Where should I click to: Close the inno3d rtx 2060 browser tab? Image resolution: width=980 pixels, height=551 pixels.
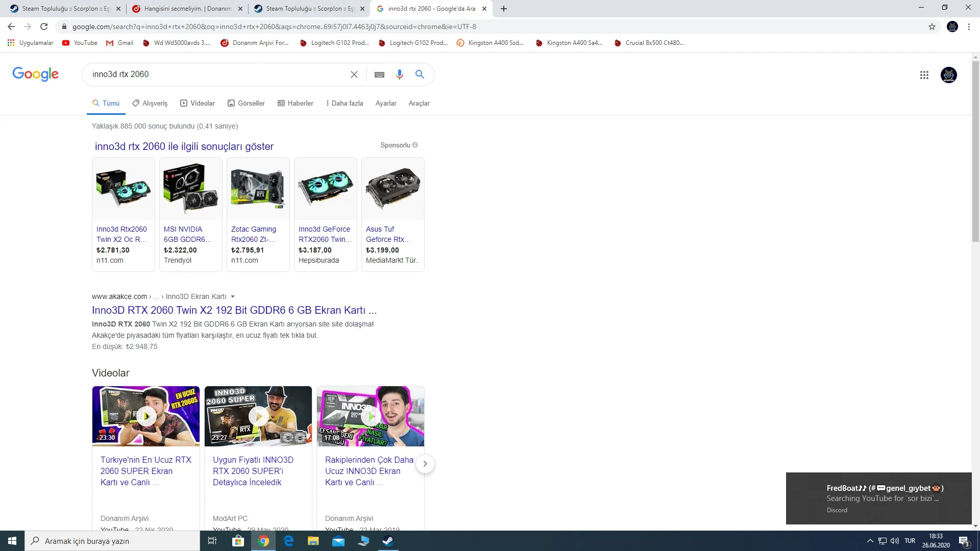[x=484, y=9]
